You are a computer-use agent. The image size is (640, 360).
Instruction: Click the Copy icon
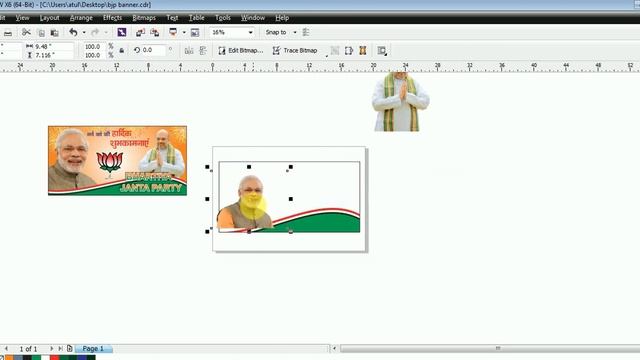click(41, 33)
